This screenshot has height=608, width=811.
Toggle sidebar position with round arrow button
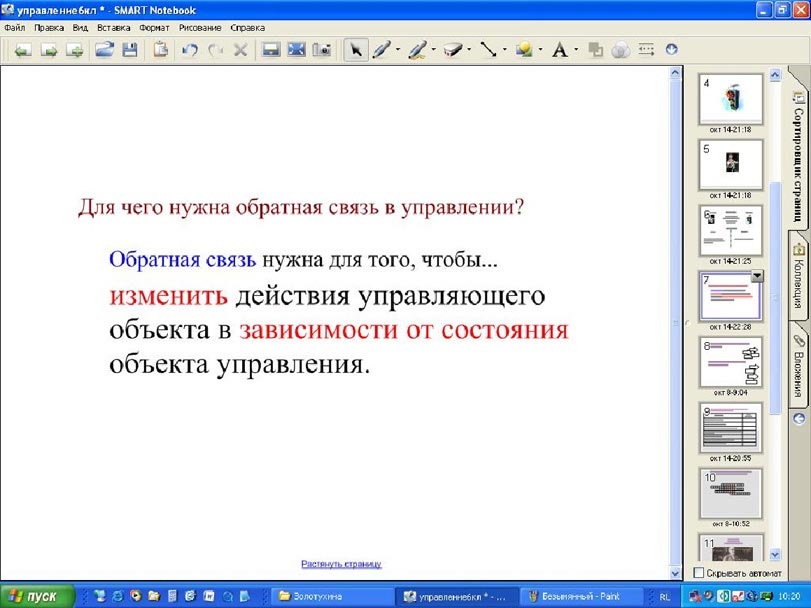798,420
